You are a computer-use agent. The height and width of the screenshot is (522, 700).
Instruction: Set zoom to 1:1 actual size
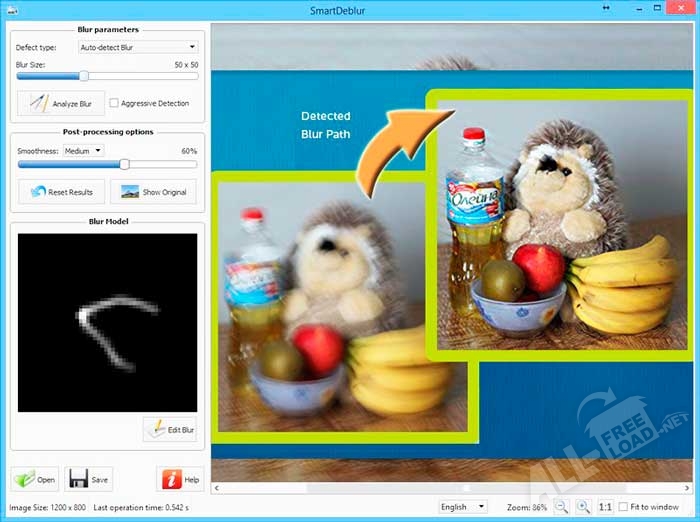coord(605,507)
